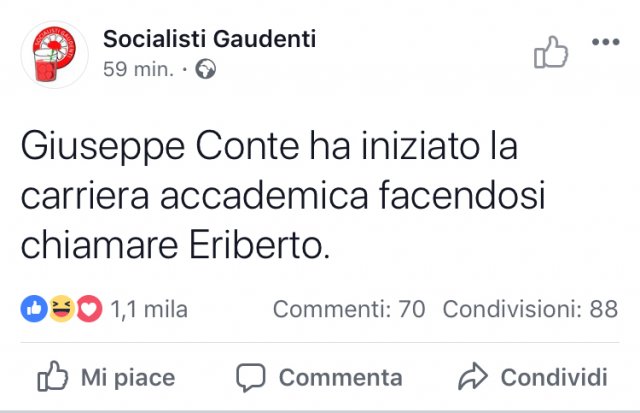
Task: Click the laughing Haha reaction icon
Action: pyautogui.click(x=62, y=309)
